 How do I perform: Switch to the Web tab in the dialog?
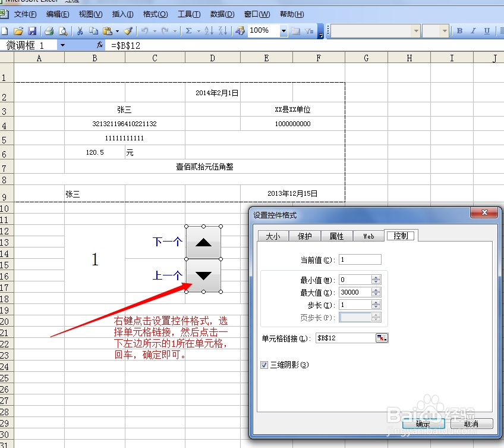pyautogui.click(x=368, y=236)
